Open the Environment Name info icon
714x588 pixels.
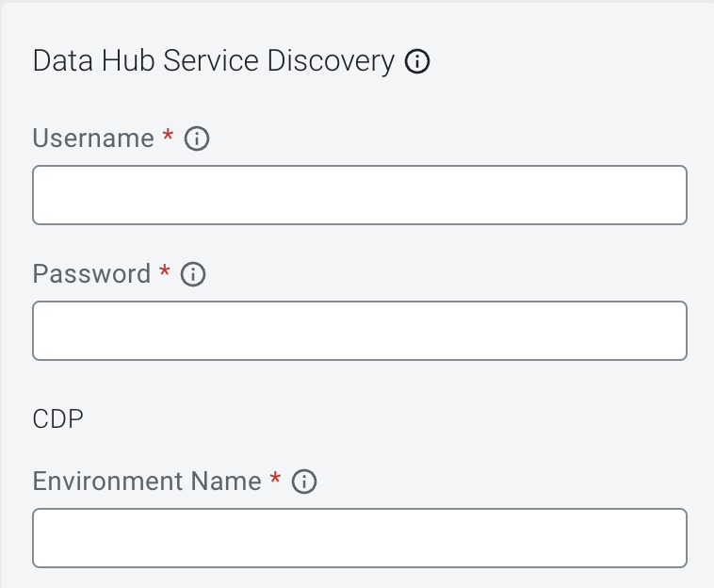304,482
